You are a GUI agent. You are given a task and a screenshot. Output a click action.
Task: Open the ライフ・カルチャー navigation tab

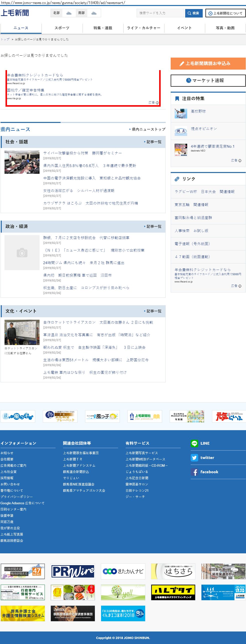click(144, 28)
